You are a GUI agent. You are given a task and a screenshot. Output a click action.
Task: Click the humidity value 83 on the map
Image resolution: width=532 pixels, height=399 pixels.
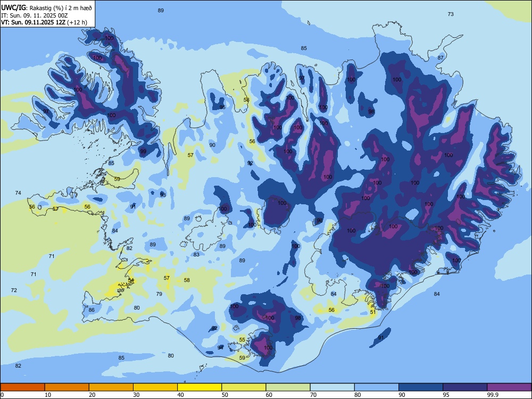pyautogui.click(x=196, y=254)
